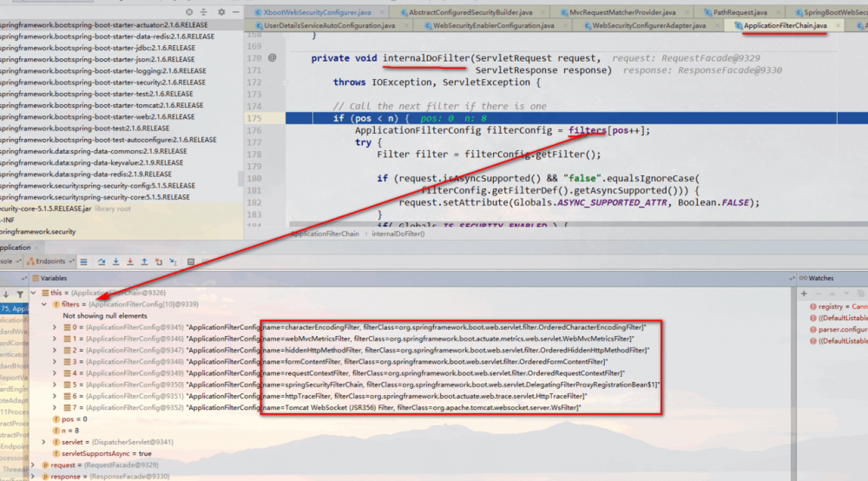The width and height of the screenshot is (868, 481).
Task: Close the WebSecurityConfigurerAdapter.java tab
Action: click(x=717, y=25)
